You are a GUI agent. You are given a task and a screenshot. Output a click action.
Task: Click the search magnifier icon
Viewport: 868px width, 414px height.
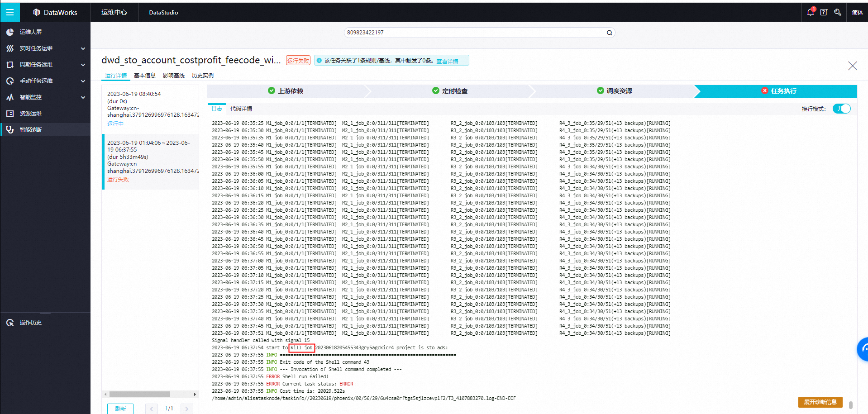pyautogui.click(x=609, y=33)
